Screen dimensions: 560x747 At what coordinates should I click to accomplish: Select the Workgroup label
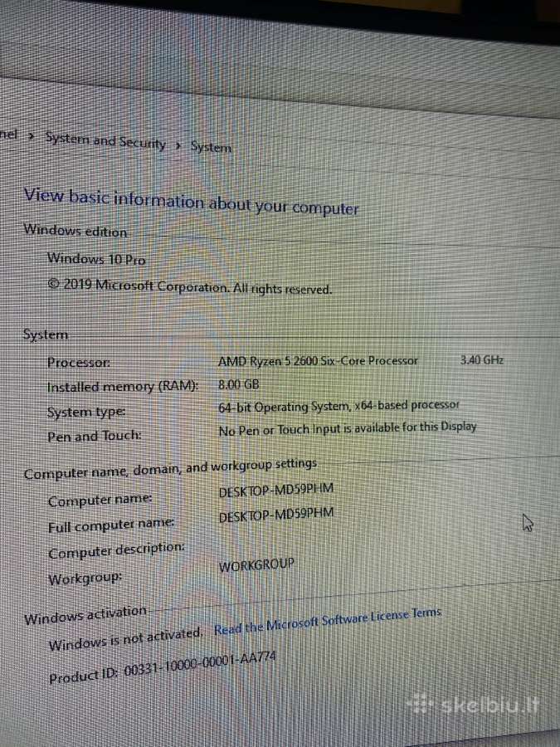(85, 579)
